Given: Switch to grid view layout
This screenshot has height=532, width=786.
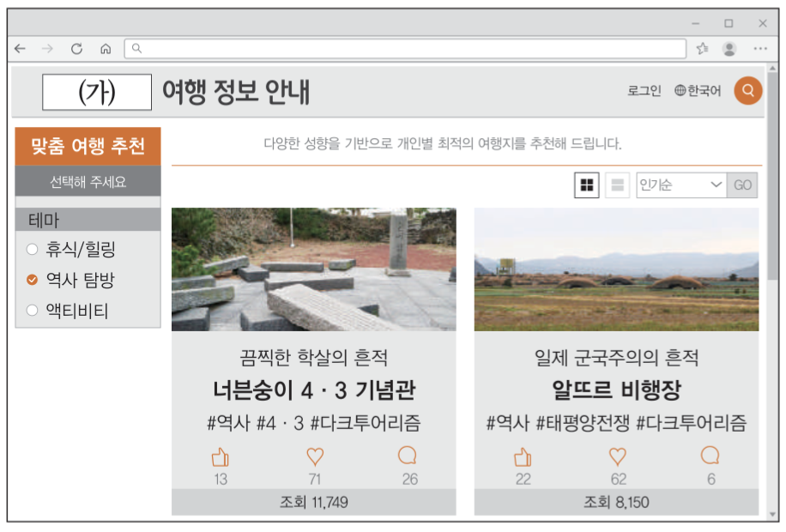Looking at the screenshot, I should (x=587, y=185).
